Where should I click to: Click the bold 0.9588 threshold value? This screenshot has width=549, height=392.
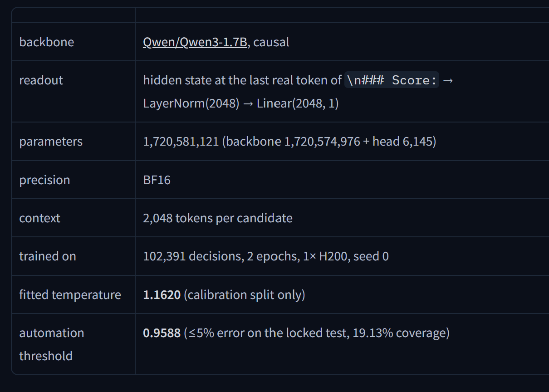click(x=162, y=333)
